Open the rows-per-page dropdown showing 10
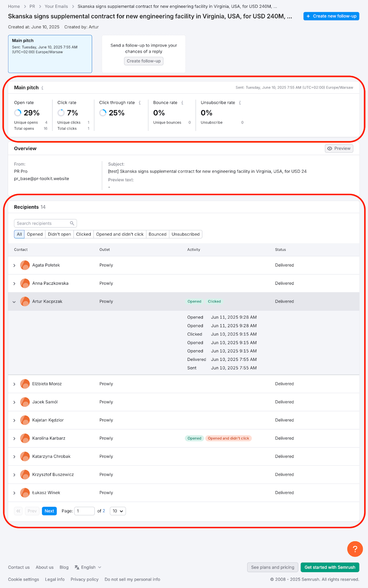Image resolution: width=368 pixels, height=588 pixels. (118, 511)
